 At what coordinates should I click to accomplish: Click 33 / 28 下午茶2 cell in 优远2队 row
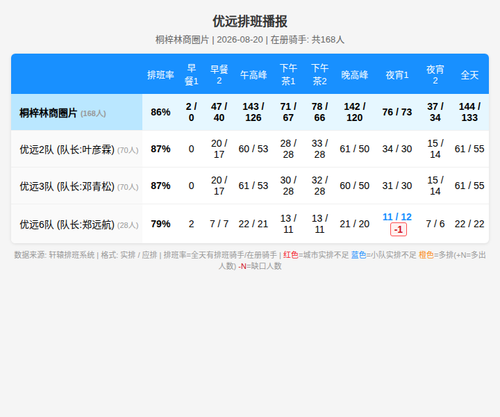pos(320,149)
